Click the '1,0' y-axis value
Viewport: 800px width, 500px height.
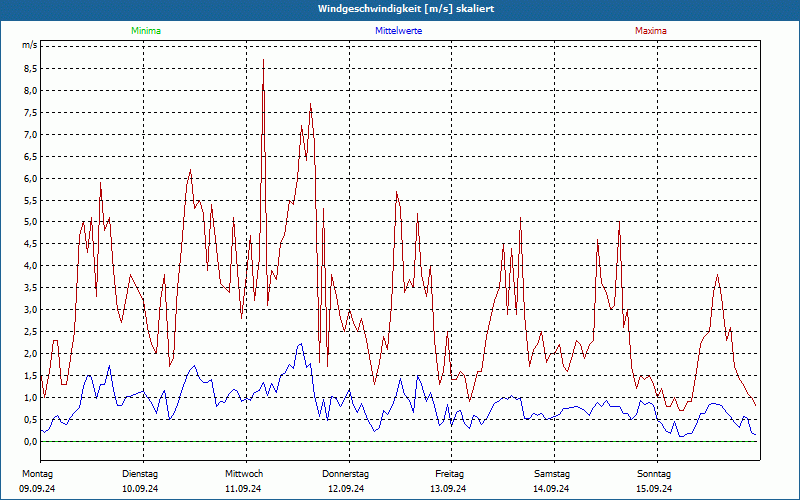click(30, 397)
